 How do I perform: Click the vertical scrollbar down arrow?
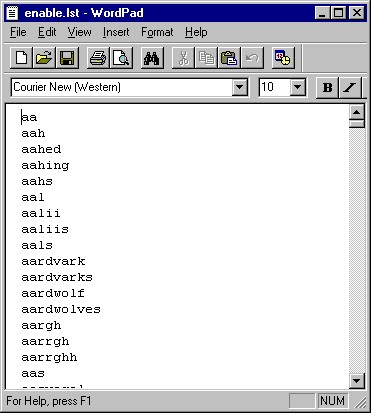[x=357, y=381]
